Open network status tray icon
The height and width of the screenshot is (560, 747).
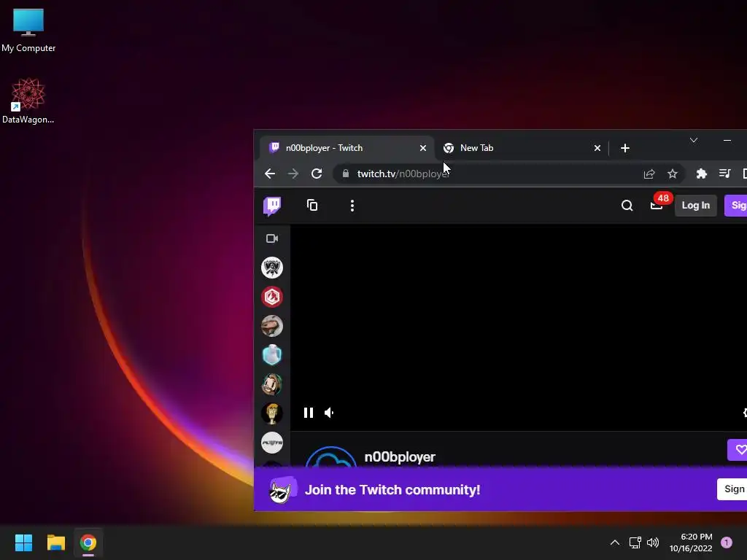[635, 542]
